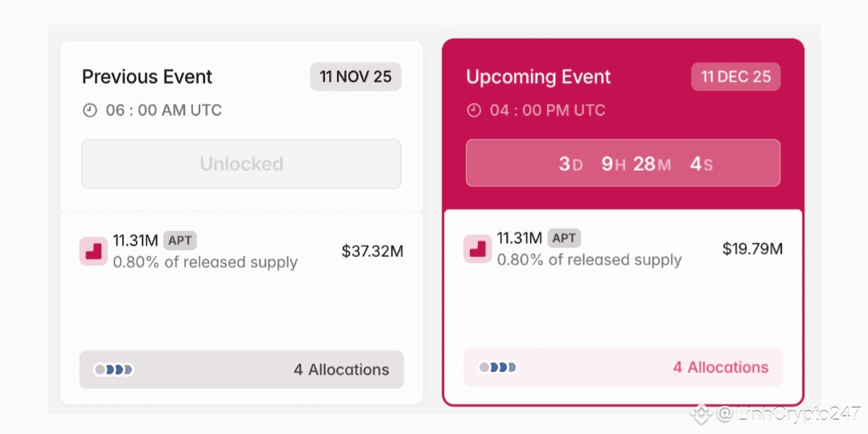This screenshot has height=434, width=868.
Task: Click the Binance watermark logo
Action: pos(702,414)
